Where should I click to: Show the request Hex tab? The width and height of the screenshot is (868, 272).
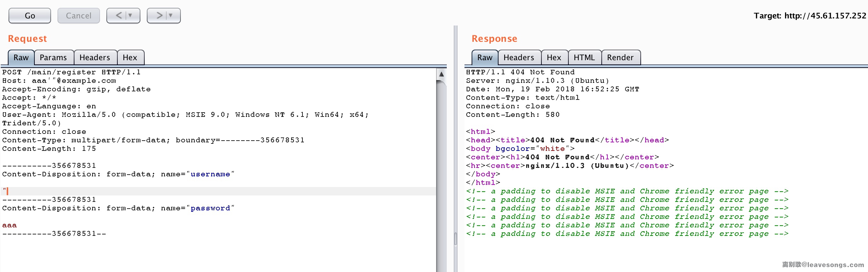click(130, 57)
